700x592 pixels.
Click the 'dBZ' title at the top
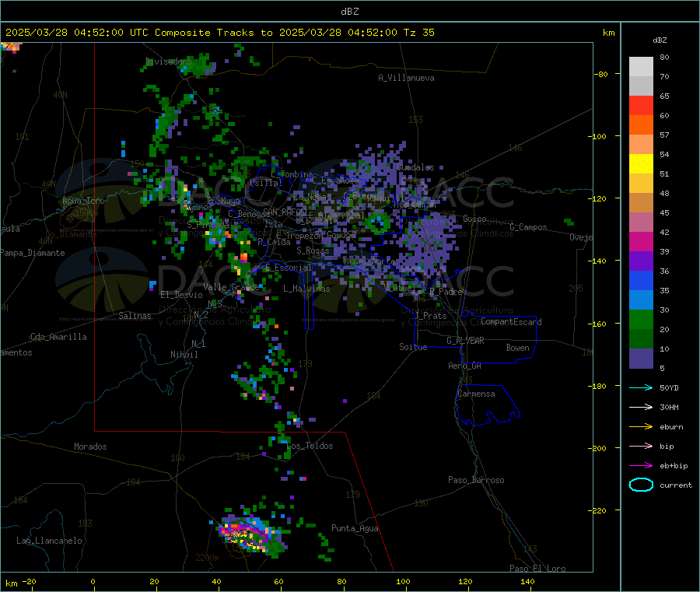(x=349, y=12)
